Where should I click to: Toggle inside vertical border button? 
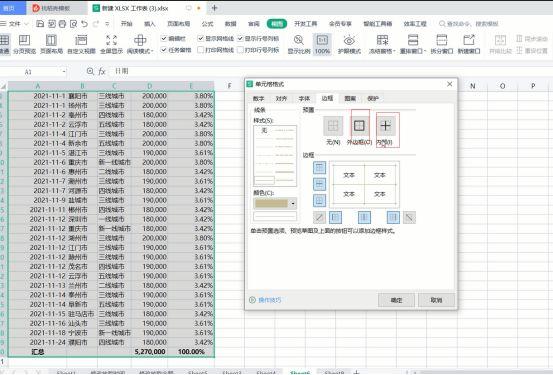pyautogui.click(x=364, y=217)
